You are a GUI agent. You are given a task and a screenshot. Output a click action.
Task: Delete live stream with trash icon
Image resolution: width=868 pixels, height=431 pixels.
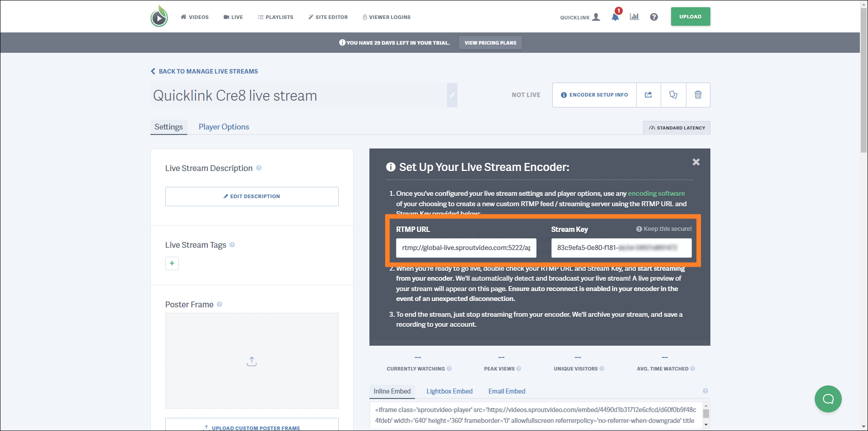(698, 95)
